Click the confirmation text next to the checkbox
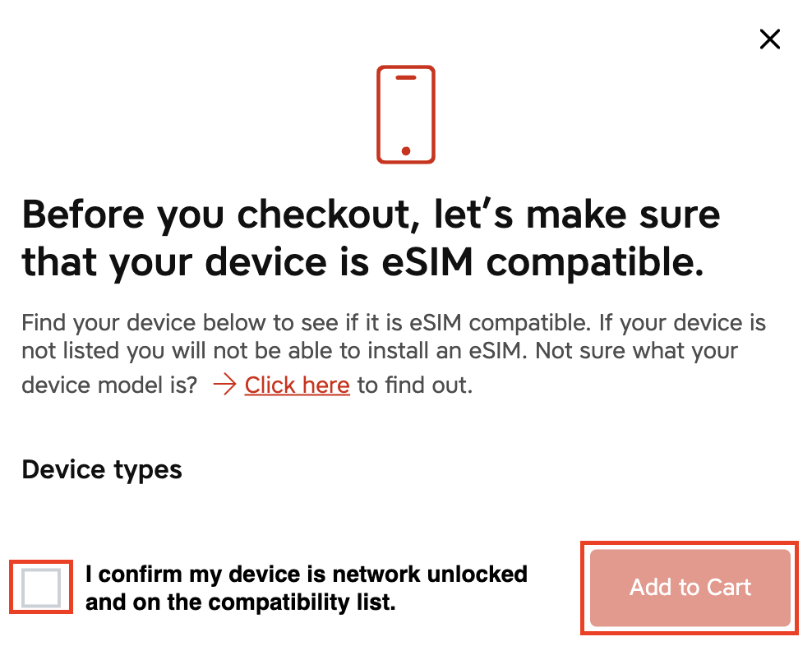This screenshot has width=812, height=646. (306, 588)
